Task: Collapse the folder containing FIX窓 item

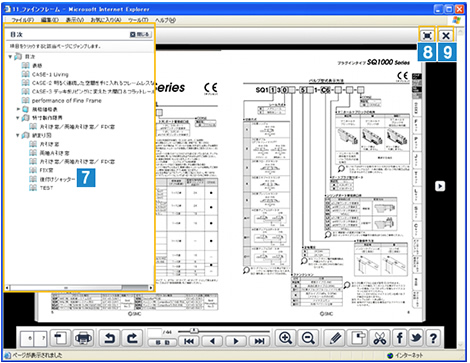Action: tap(18, 135)
